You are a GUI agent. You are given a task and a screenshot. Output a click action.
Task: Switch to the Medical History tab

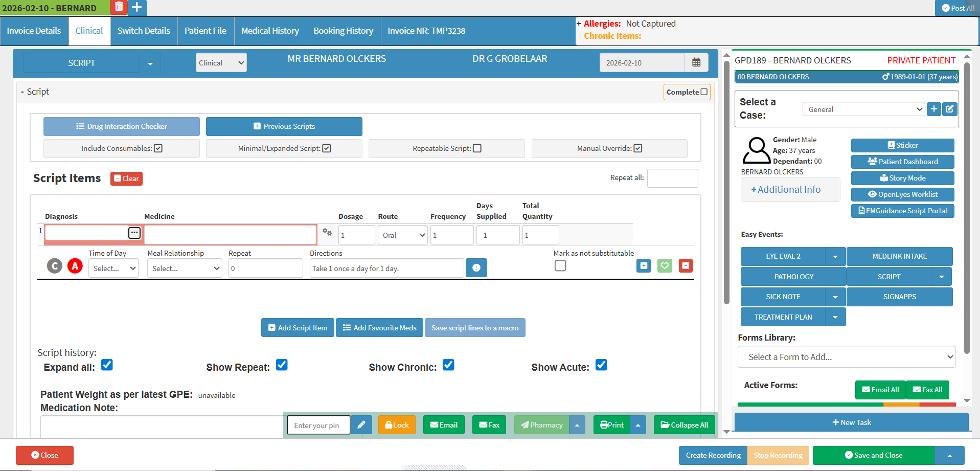point(270,31)
